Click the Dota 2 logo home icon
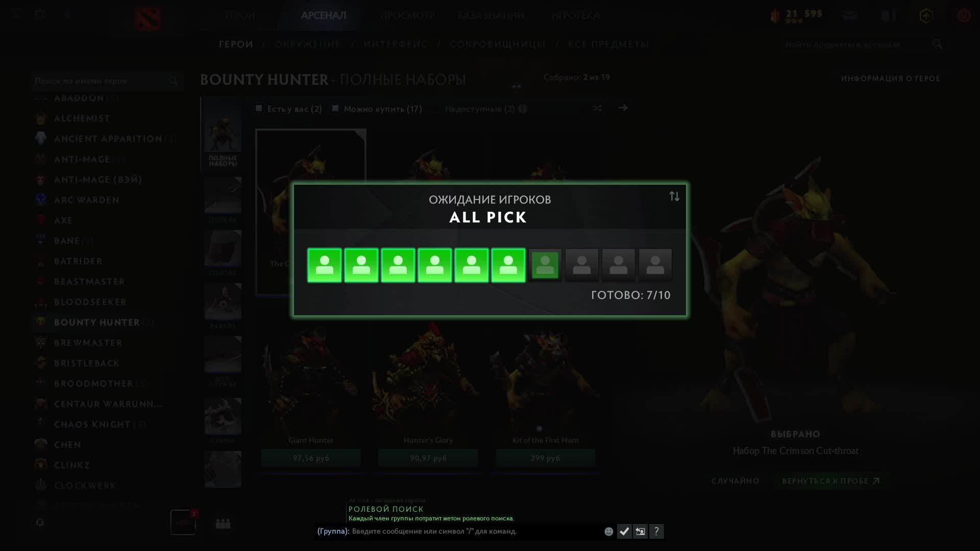Image resolution: width=980 pixels, height=551 pixels. tap(149, 18)
